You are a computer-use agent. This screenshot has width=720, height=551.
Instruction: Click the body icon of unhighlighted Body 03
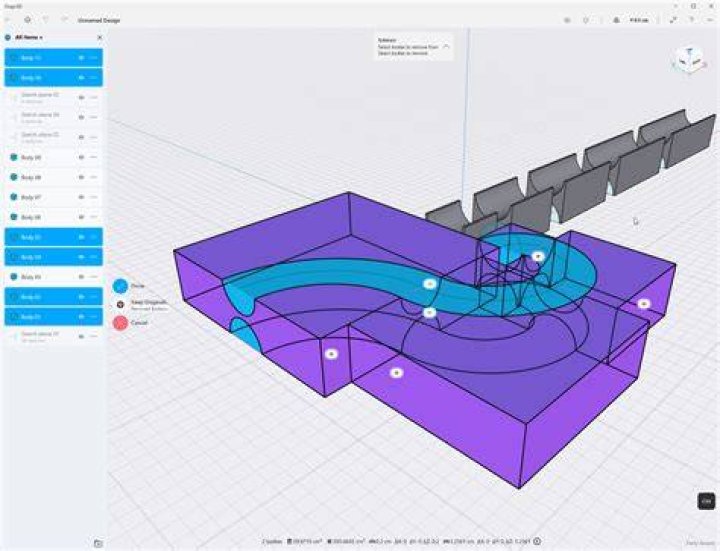click(x=14, y=277)
